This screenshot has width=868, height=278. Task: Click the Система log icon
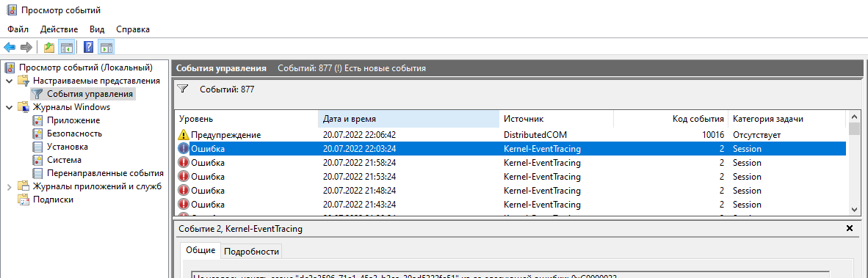point(37,161)
